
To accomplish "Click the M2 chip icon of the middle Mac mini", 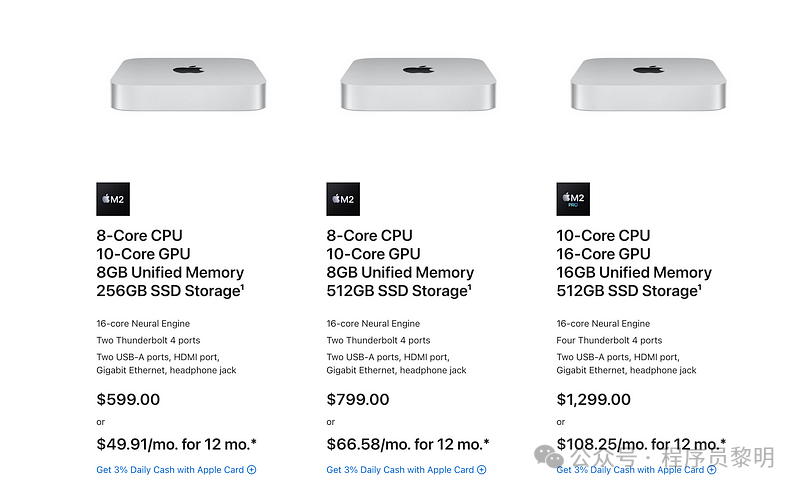I will point(343,199).
